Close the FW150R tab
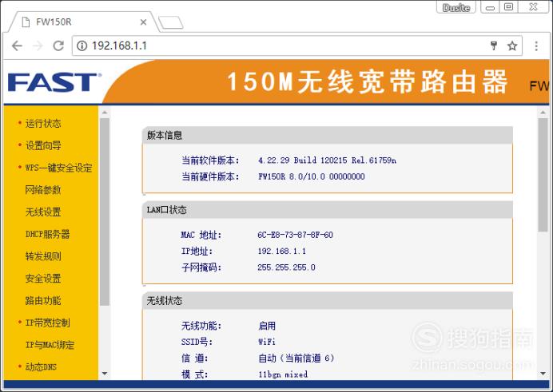This screenshot has width=553, height=392. pyautogui.click(x=143, y=22)
